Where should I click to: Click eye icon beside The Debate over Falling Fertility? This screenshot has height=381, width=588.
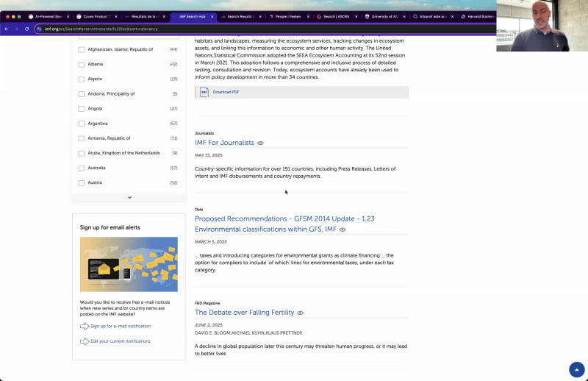tap(300, 313)
